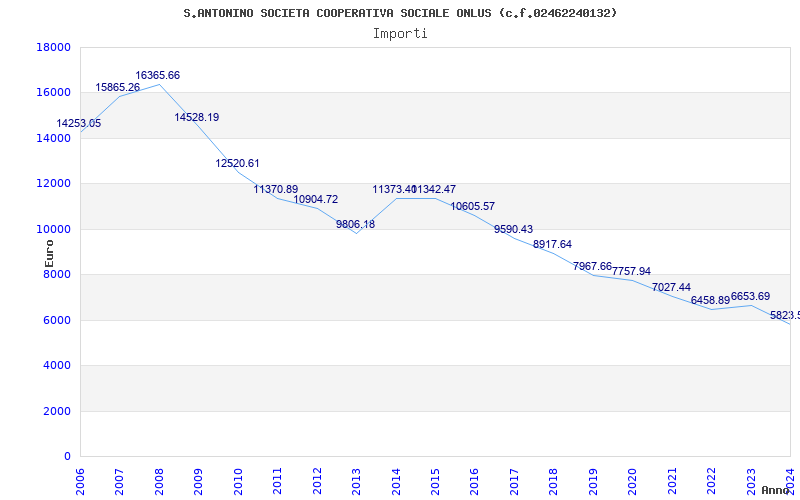
Task: Click the 'Importi' subtitle
Action: click(400, 34)
